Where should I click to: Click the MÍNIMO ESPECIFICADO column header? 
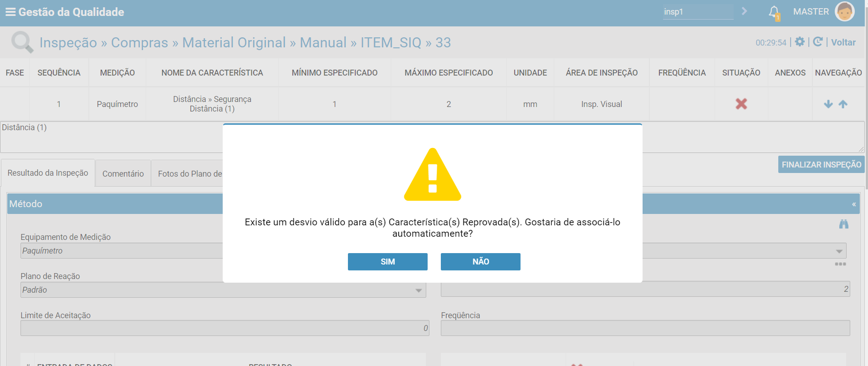pos(335,73)
